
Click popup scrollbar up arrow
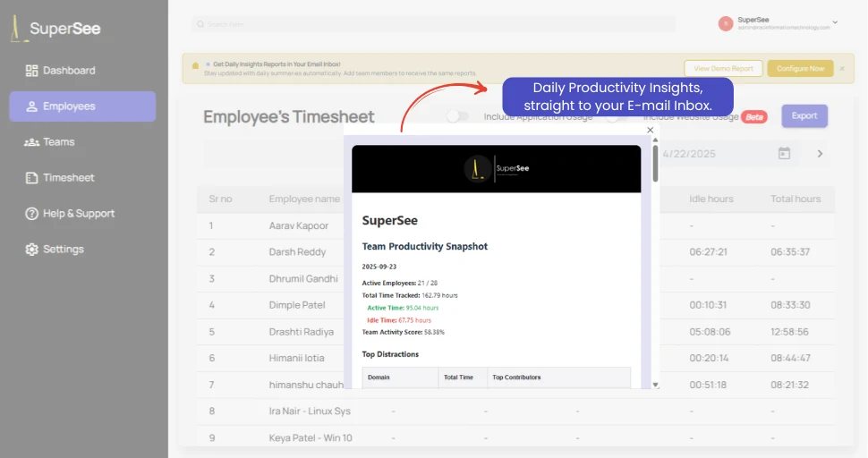[x=655, y=140]
